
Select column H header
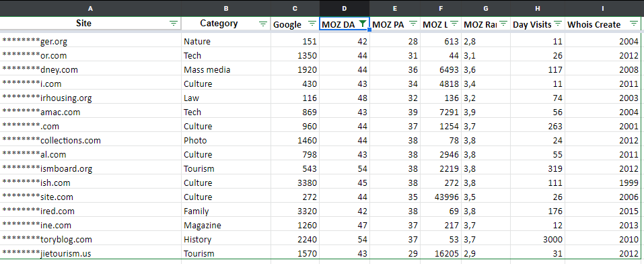[x=538, y=8]
